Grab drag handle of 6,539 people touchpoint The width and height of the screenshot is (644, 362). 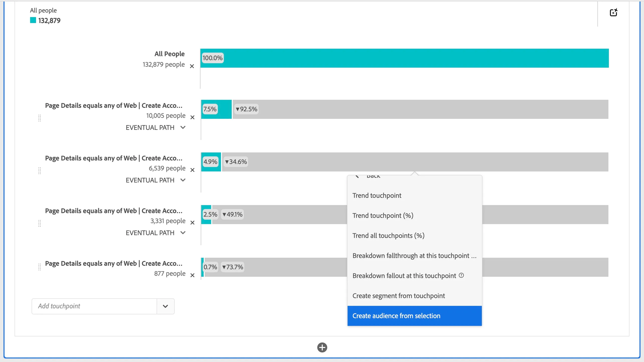(40, 171)
